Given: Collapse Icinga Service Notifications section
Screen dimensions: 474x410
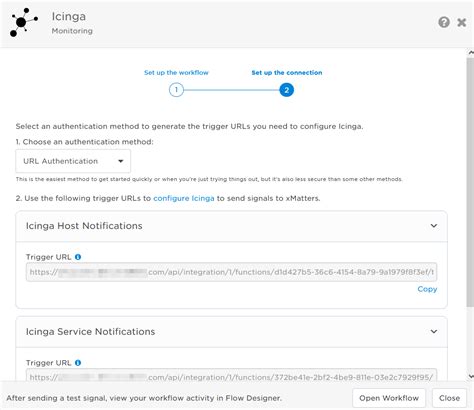Looking at the screenshot, I should [434, 331].
